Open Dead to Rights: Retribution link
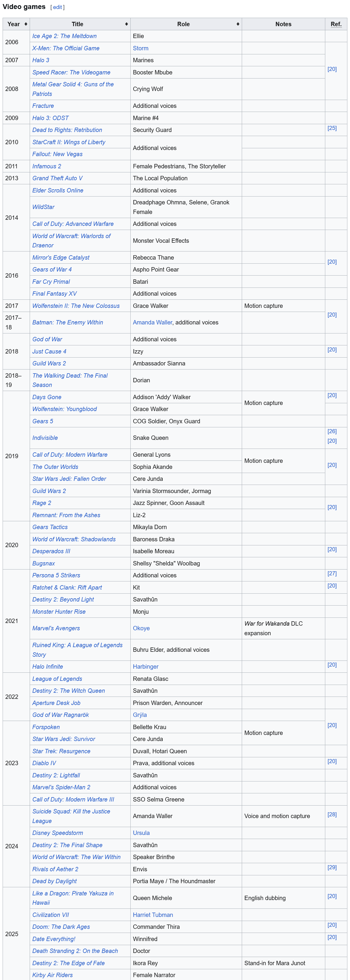Viewport: 350px width, 980px height. pyautogui.click(x=67, y=130)
